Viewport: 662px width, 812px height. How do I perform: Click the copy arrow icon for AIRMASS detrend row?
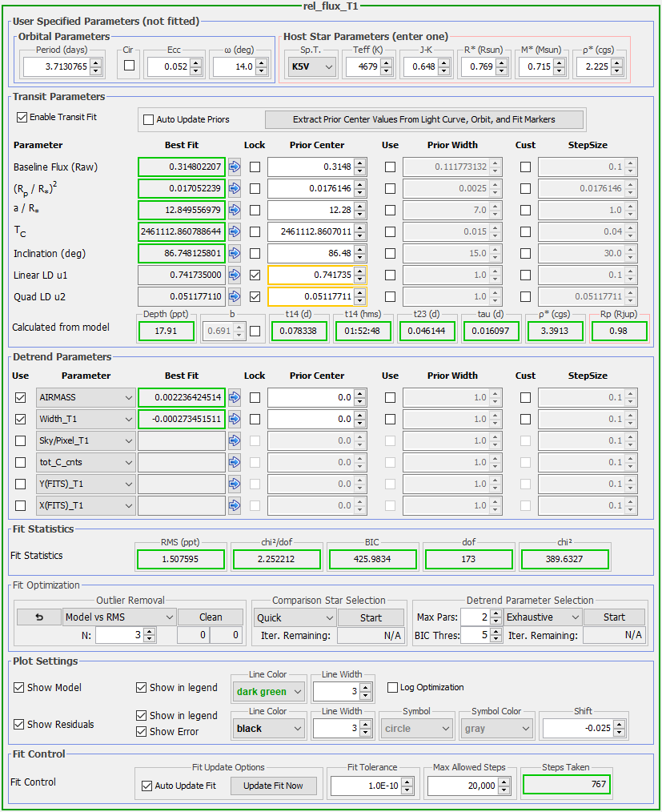click(235, 397)
